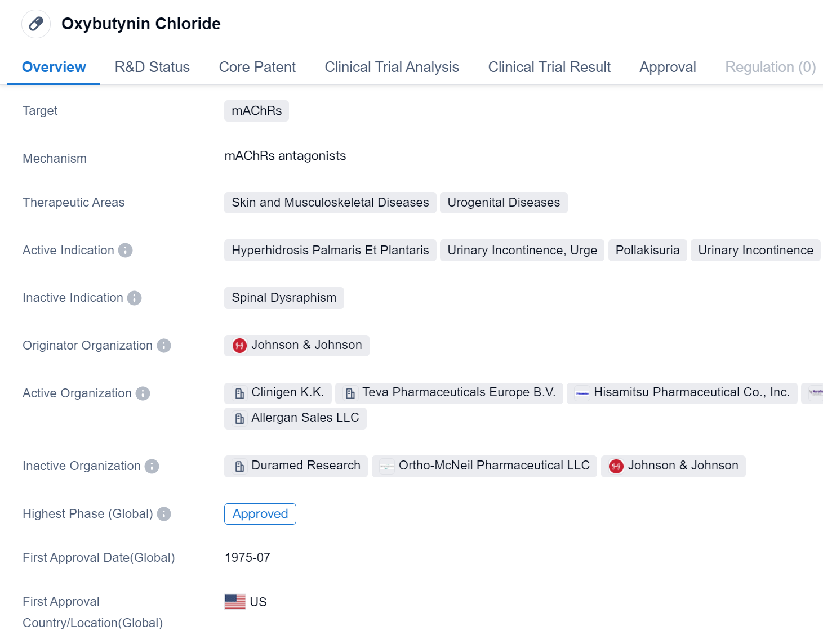823x644 pixels.
Task: Click the Spinal Dysraphism tag
Action: coord(284,298)
